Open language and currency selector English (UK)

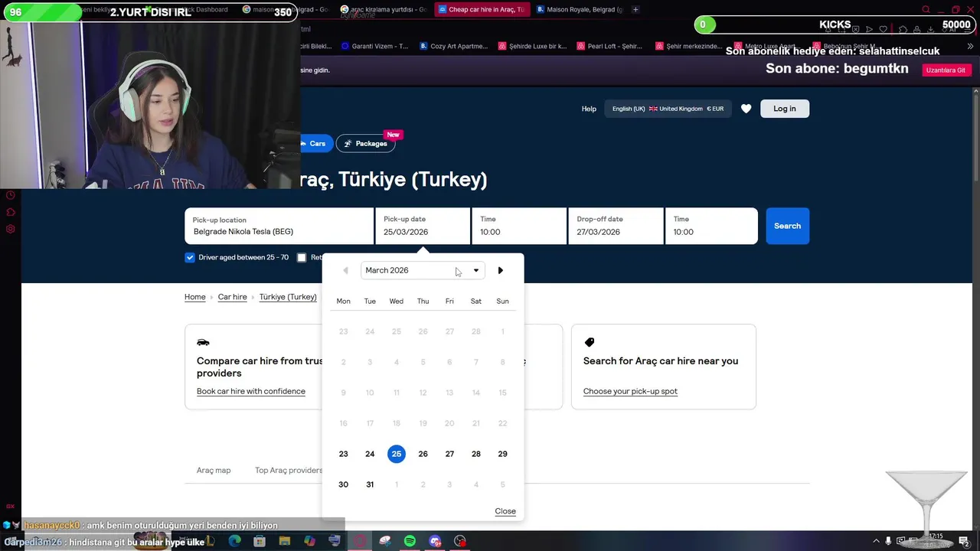pyautogui.click(x=668, y=109)
